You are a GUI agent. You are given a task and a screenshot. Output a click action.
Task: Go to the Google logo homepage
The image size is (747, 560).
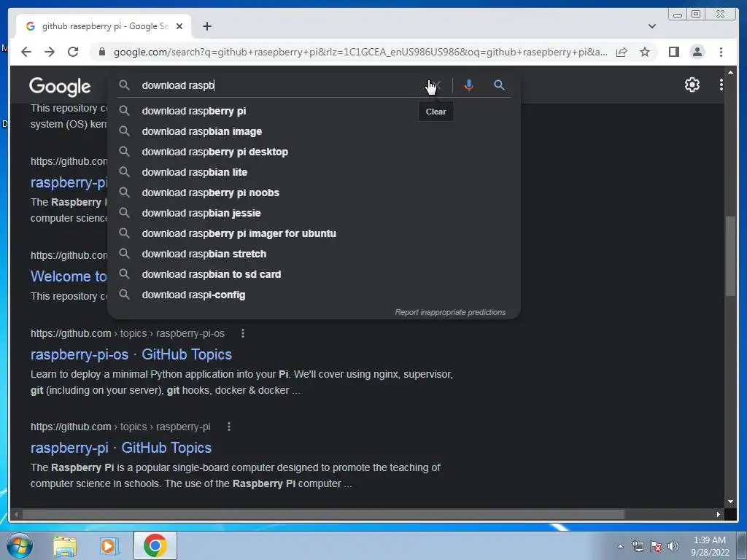coord(60,86)
